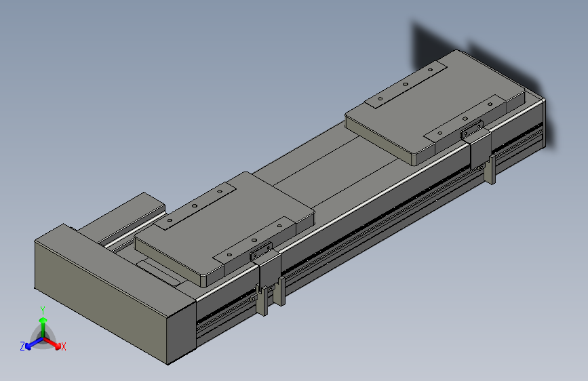Select the carriage plate nearest the motor housing

pyautogui.click(x=224, y=228)
